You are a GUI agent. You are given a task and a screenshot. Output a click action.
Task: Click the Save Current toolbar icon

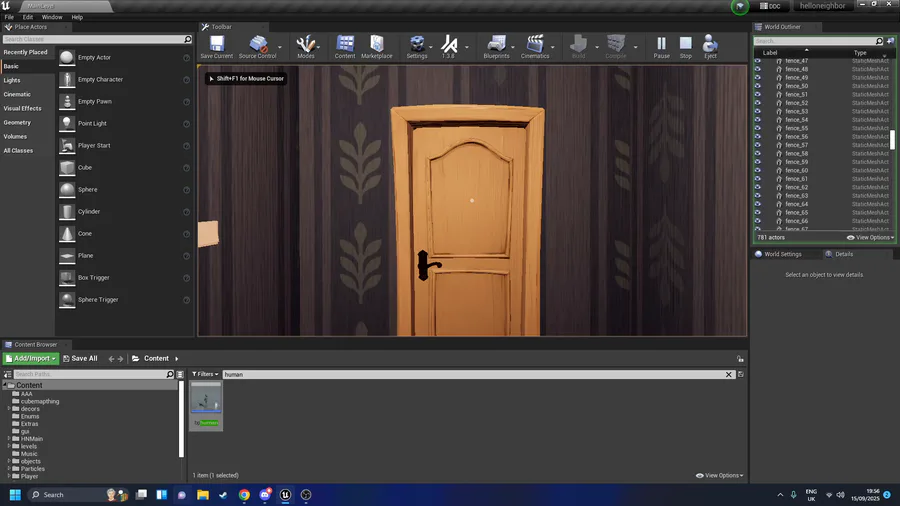216,44
